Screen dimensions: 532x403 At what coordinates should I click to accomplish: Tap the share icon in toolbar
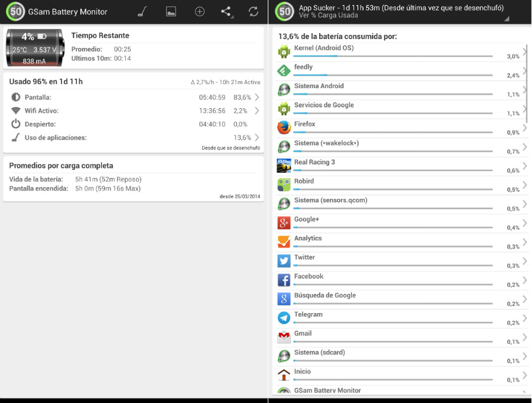click(x=226, y=12)
